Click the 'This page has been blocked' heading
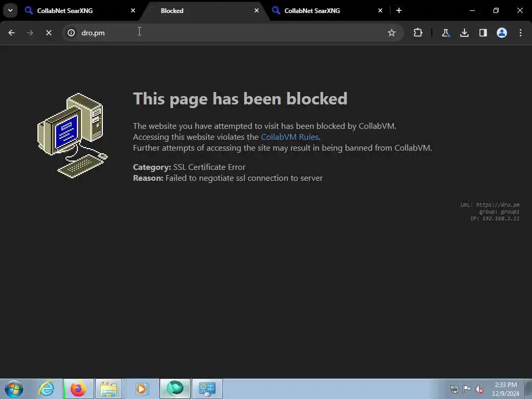 (x=240, y=99)
